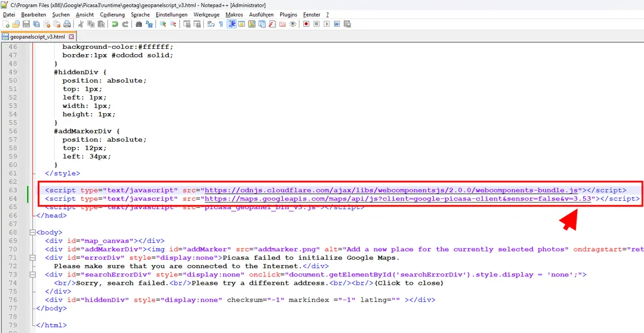Image resolution: width=644 pixels, height=333 pixels.
Task: Open the Document List panel icon
Action: click(262, 24)
